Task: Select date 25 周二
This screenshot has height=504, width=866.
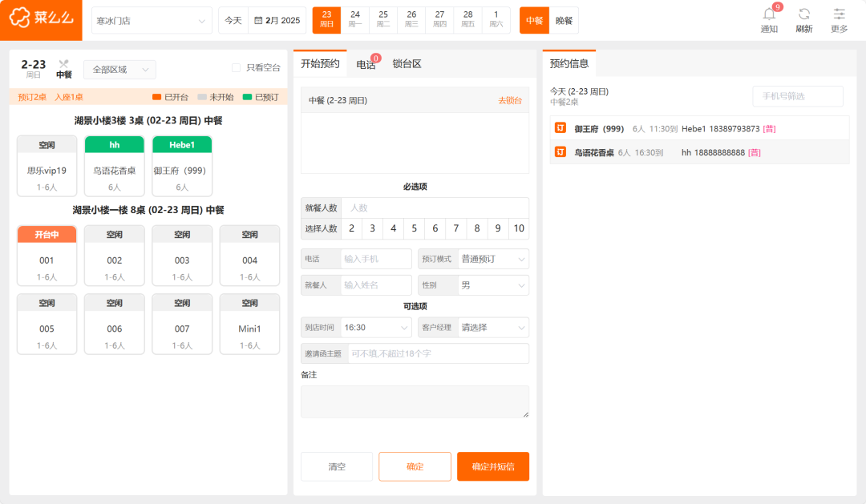Action: 383,20
